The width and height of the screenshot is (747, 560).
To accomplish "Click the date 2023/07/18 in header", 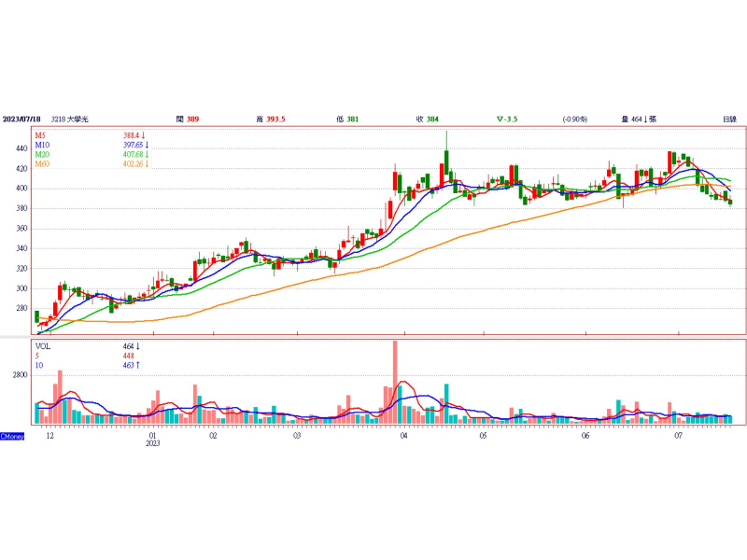I will [x=22, y=119].
